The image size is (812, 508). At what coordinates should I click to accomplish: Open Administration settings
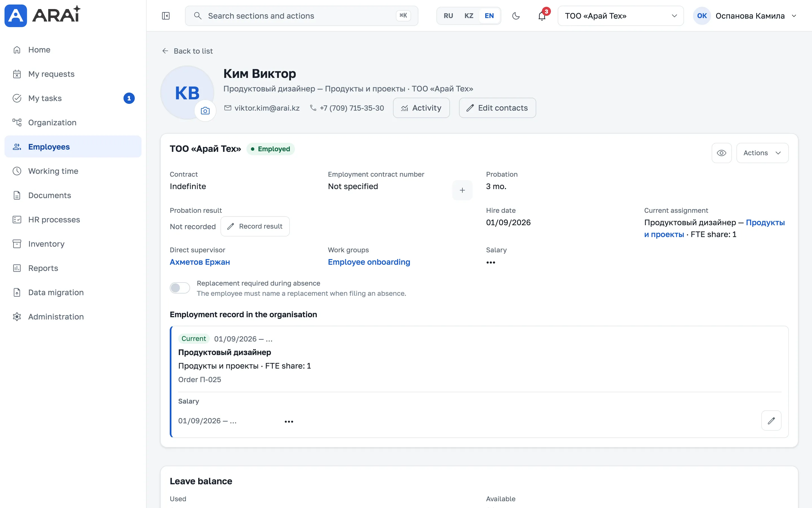[73, 316]
